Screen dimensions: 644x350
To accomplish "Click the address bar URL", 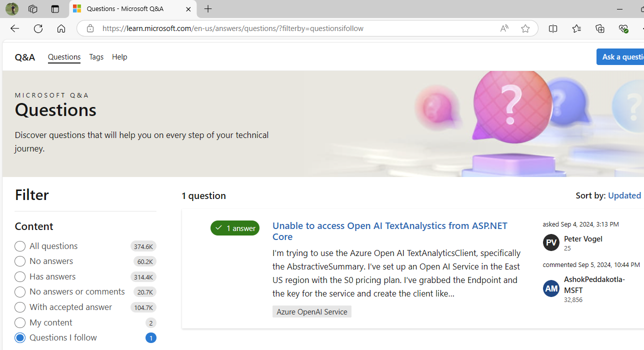I will point(233,28).
